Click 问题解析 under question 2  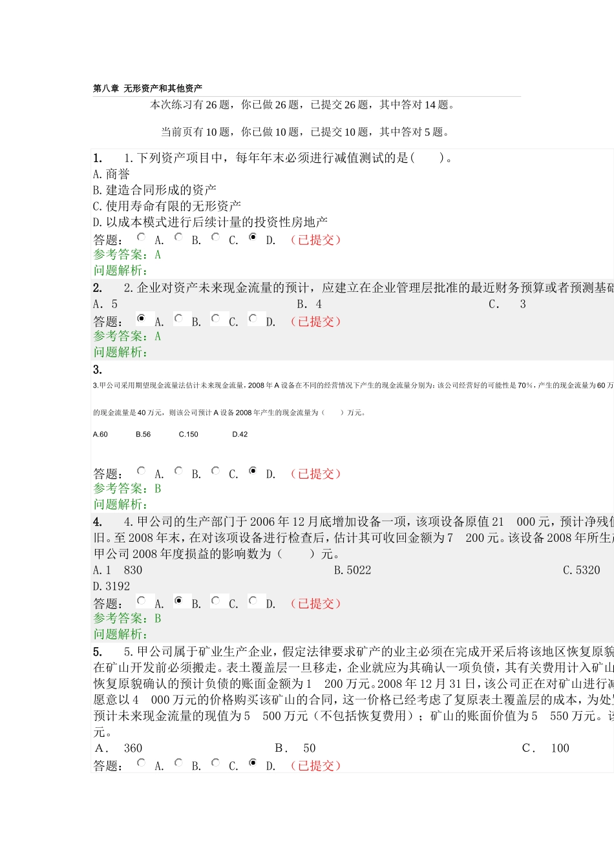pyautogui.click(x=121, y=352)
